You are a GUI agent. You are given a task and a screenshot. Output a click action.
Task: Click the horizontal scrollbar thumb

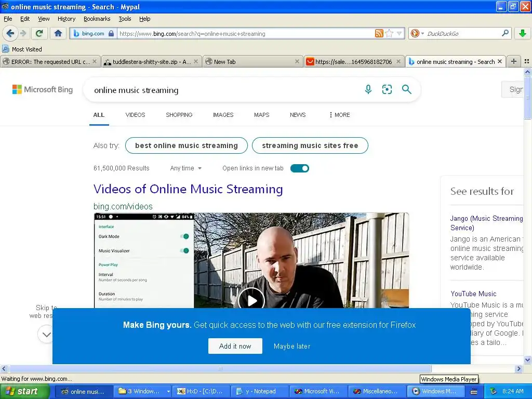220,368
